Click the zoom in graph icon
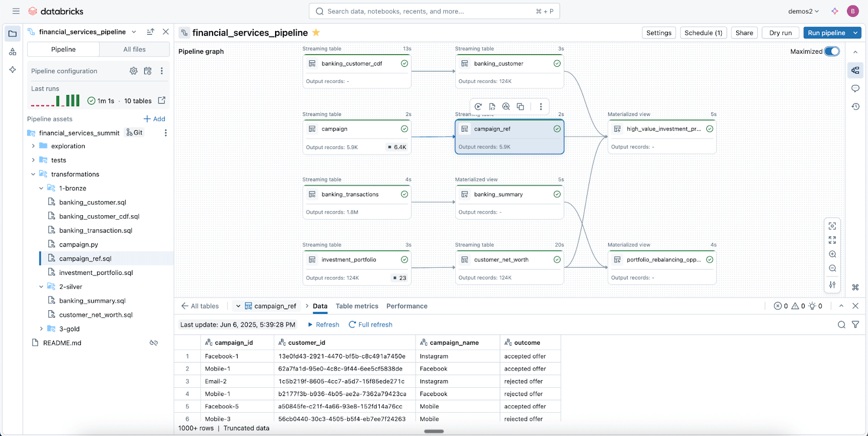The image size is (868, 436). coord(832,254)
